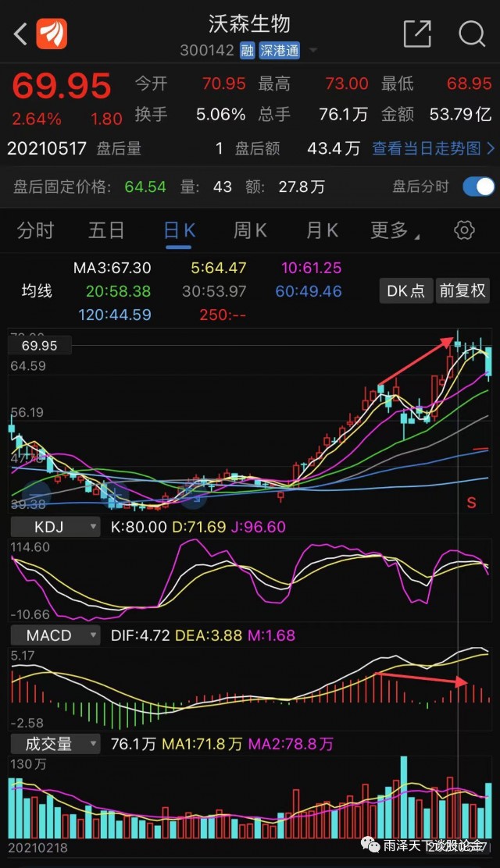Click the current price 69.95 in header
Viewport: 500px width, 868px height.
[62, 86]
